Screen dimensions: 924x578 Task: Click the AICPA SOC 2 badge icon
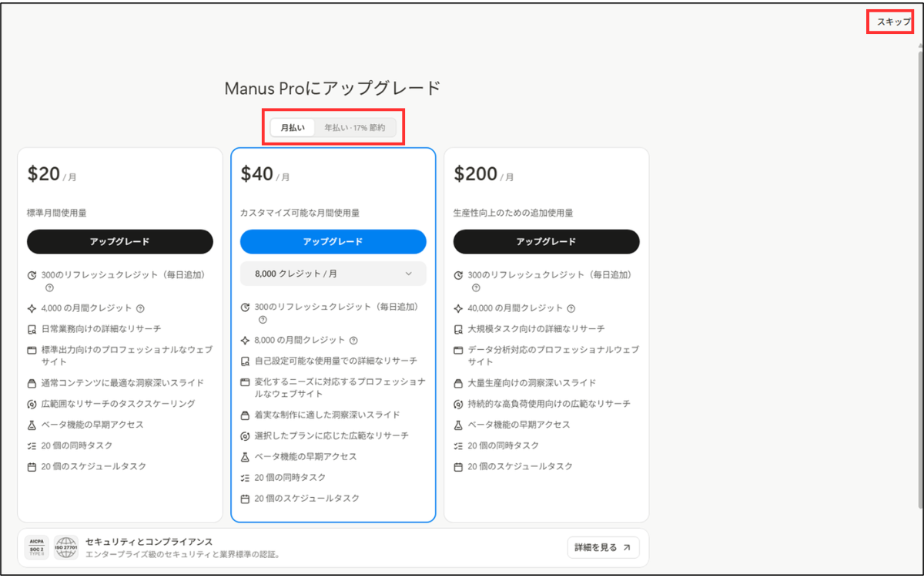click(x=37, y=548)
